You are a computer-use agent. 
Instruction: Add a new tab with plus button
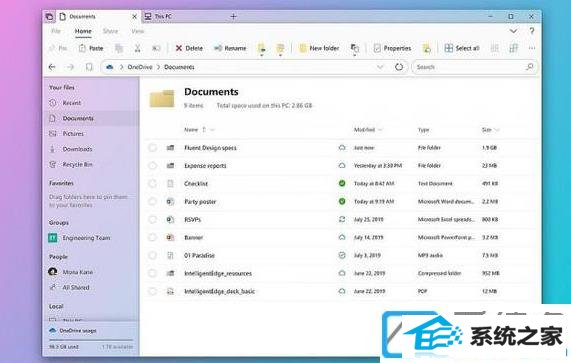[233, 16]
